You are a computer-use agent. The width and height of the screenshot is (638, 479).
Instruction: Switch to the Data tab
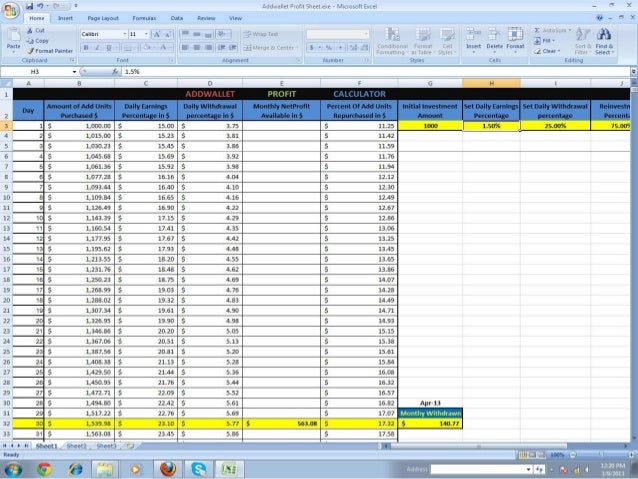pyautogui.click(x=177, y=18)
